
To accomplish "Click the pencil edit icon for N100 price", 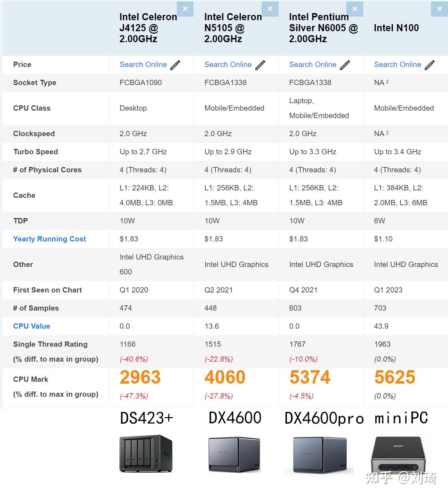I will pos(430,65).
